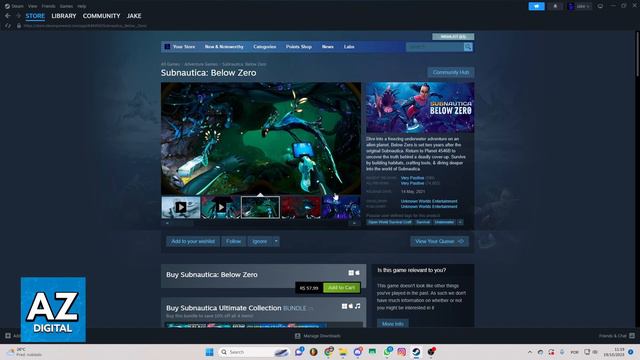Play the second trailer thumbnail

(221, 207)
